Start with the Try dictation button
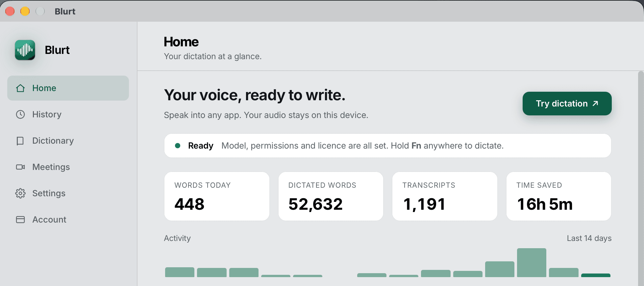This screenshot has width=644, height=286. tap(567, 104)
